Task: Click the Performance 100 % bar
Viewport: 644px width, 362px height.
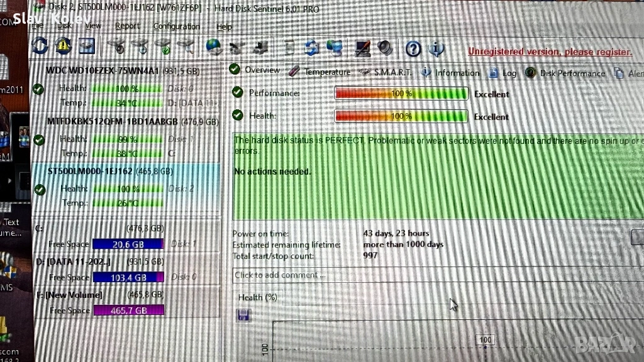Action: (x=401, y=94)
